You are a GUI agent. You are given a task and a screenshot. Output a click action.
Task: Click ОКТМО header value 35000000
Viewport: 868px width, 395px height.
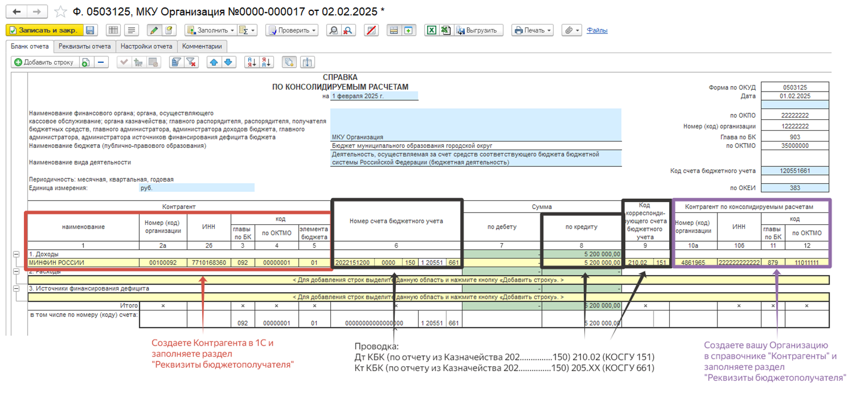point(795,146)
